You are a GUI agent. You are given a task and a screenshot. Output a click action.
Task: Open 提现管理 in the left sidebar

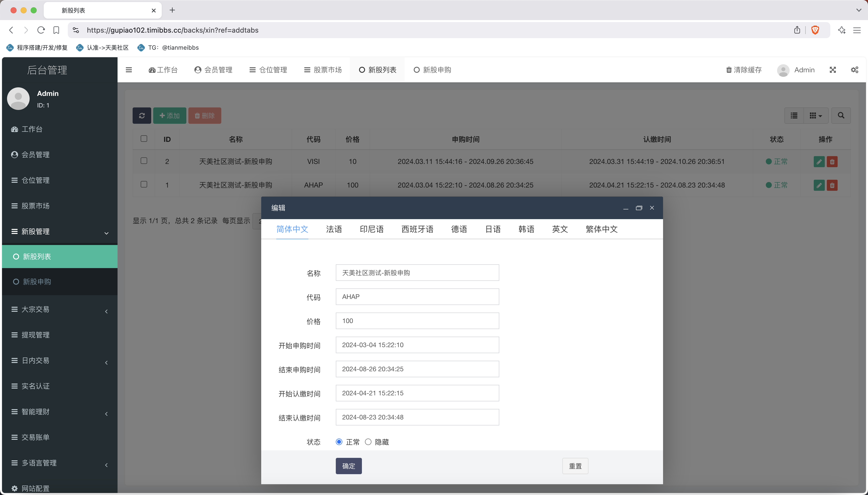(60, 335)
